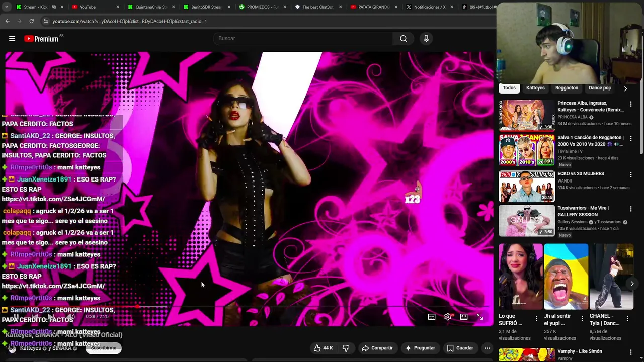Close the YouTube tab
The width and height of the screenshot is (644, 362).
click(x=118, y=7)
